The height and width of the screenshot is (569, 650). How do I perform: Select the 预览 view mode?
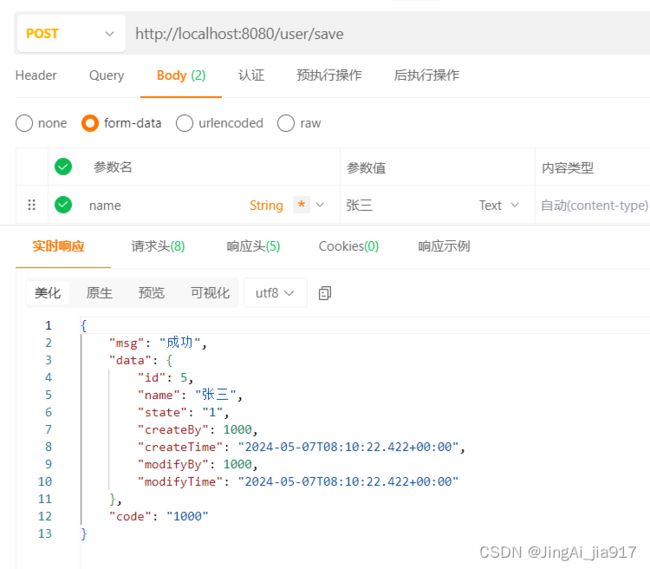pyautogui.click(x=151, y=293)
